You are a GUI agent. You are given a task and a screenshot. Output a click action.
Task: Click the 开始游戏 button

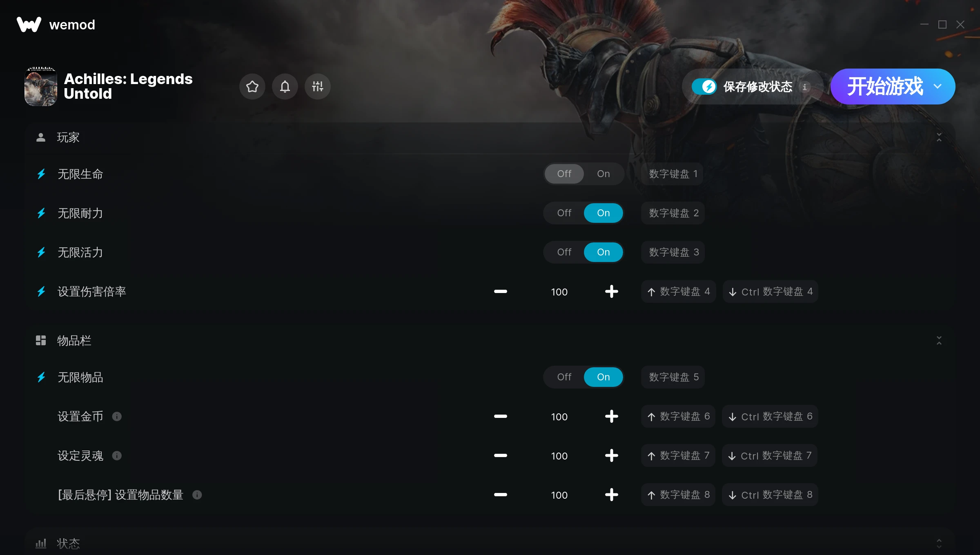(x=884, y=87)
